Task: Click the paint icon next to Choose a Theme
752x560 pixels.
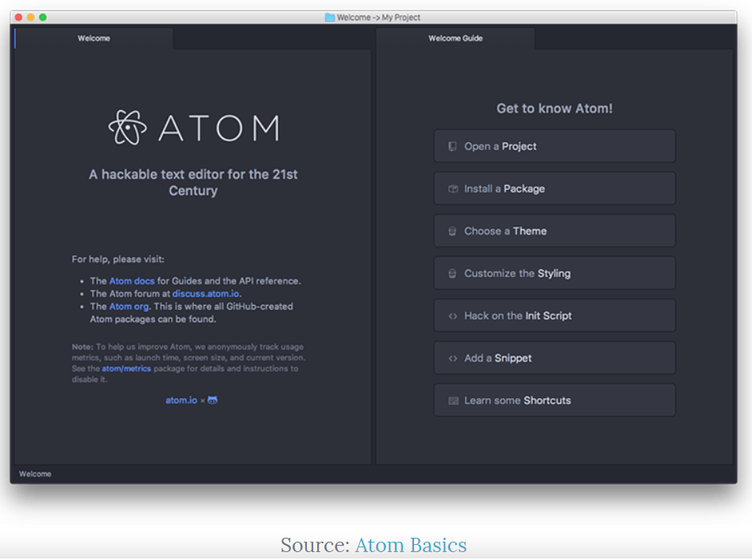Action: click(452, 230)
